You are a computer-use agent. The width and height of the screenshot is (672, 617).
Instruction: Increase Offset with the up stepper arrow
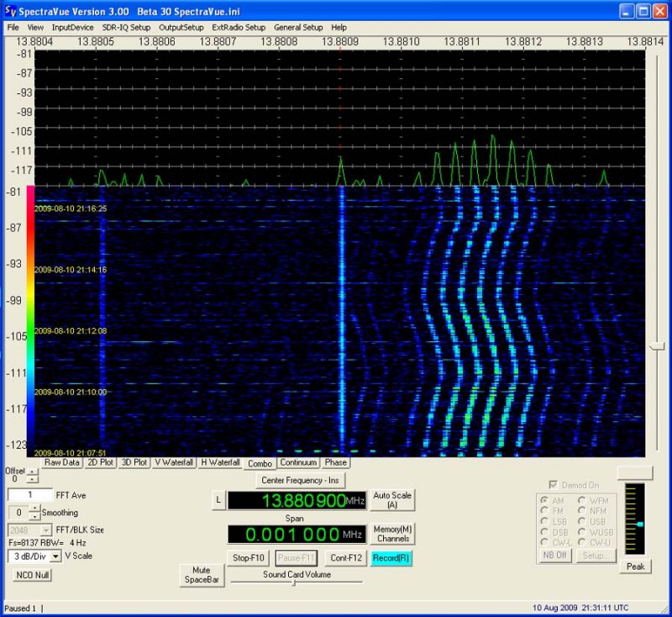pyautogui.click(x=33, y=472)
